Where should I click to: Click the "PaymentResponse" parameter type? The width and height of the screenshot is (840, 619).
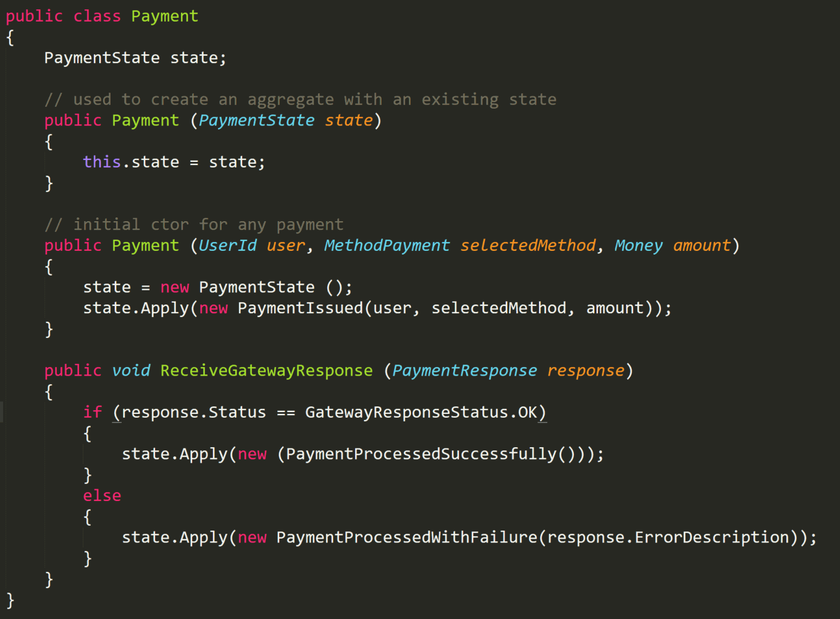pos(464,371)
